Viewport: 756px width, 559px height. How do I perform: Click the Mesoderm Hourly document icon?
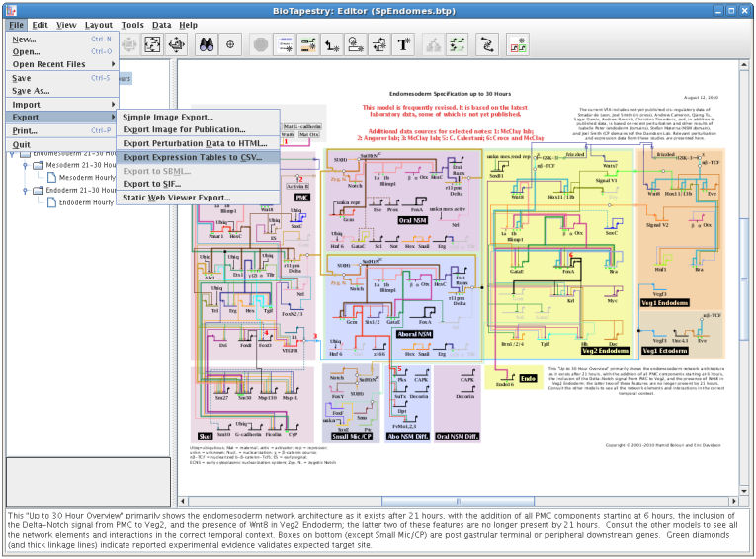pos(53,178)
